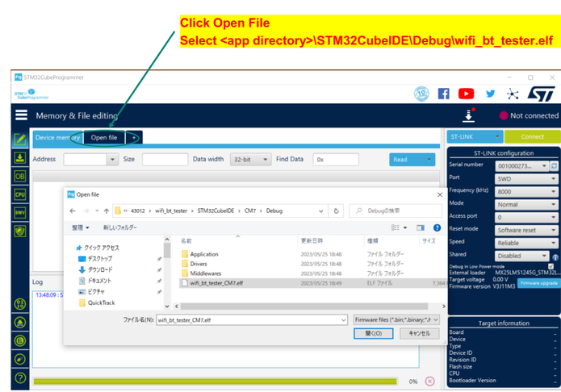
Task: Open the hamburger menu
Action: pos(20,116)
